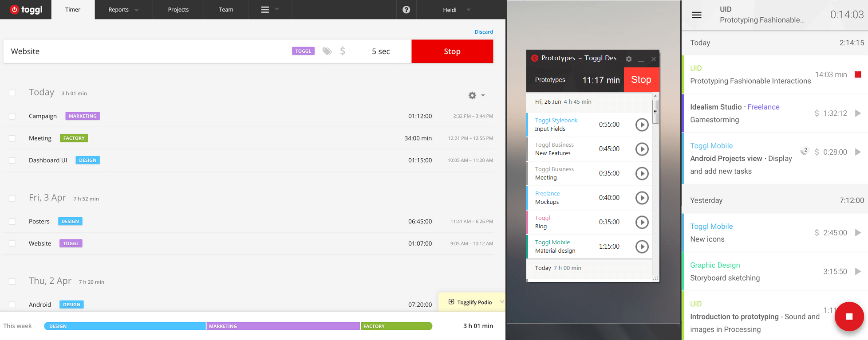
Task: Continue the Toggl Blog entry
Action: (642, 223)
